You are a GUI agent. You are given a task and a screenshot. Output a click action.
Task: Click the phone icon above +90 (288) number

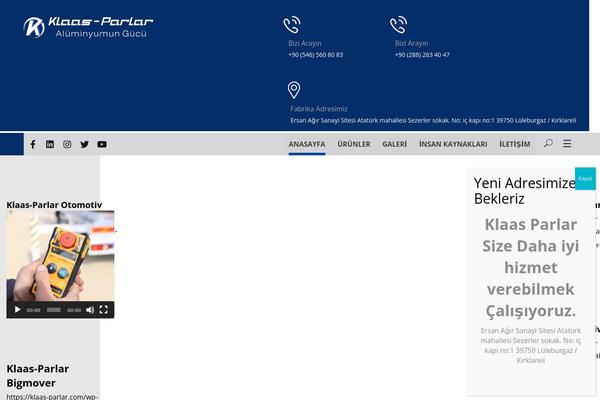[398, 25]
